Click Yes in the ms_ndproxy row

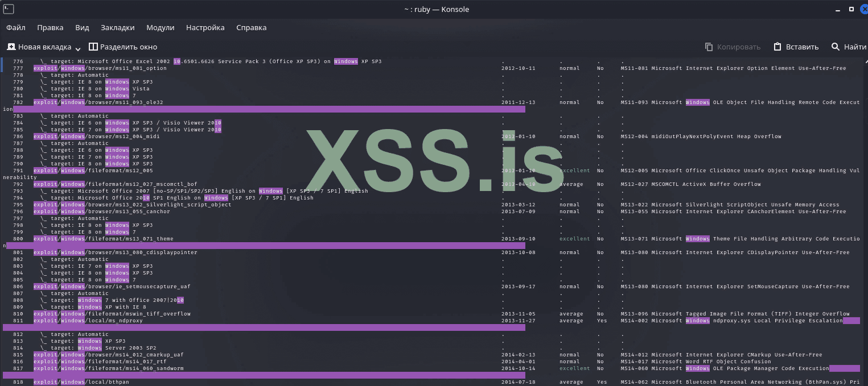(x=602, y=321)
